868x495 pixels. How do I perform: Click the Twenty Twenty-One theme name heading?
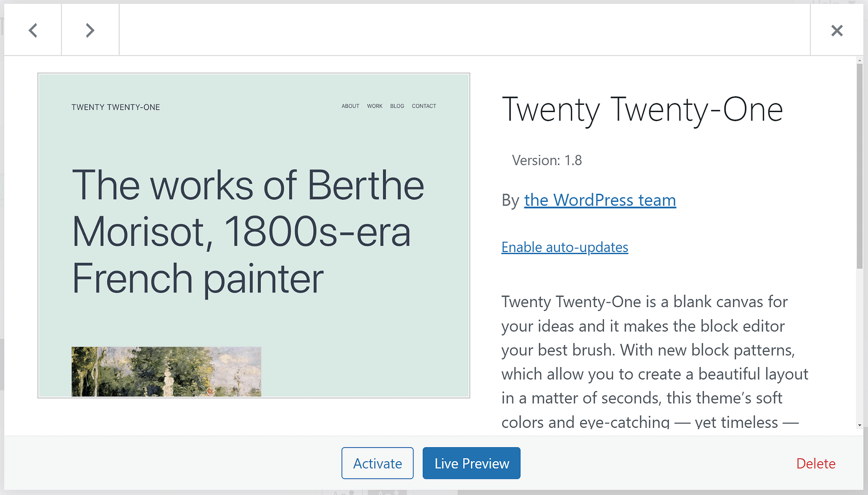click(642, 110)
